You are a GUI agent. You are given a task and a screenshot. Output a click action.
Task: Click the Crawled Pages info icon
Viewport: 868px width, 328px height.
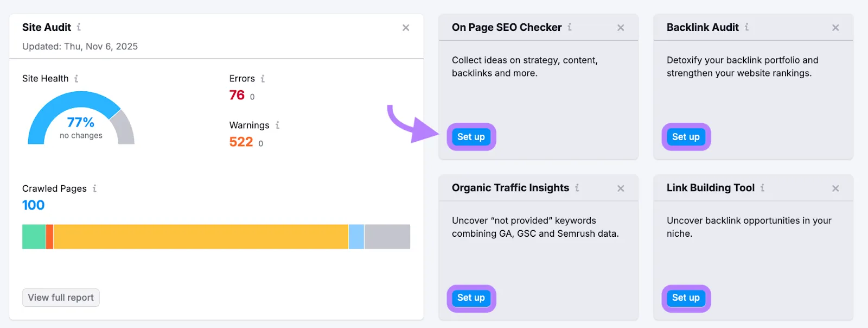94,188
